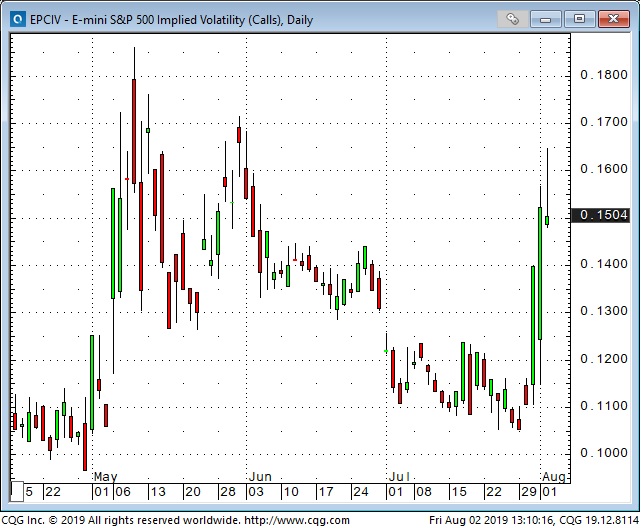The width and height of the screenshot is (642, 528).
Task: Click the CQG chart icon in the title bar
Action: (18, 19)
